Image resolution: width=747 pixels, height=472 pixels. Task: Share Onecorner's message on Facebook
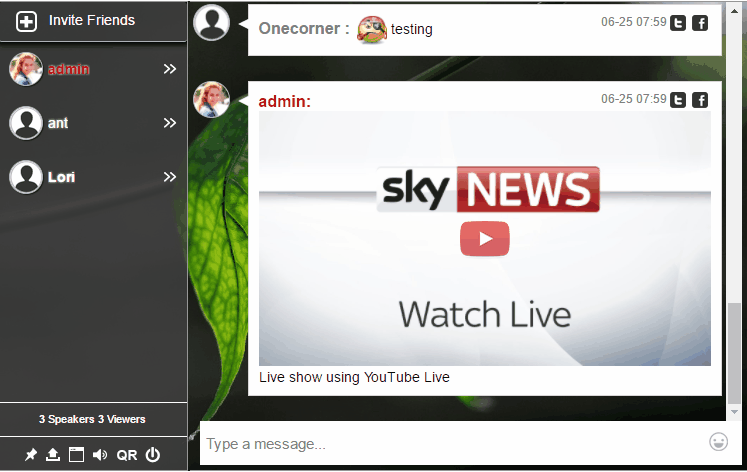click(700, 23)
